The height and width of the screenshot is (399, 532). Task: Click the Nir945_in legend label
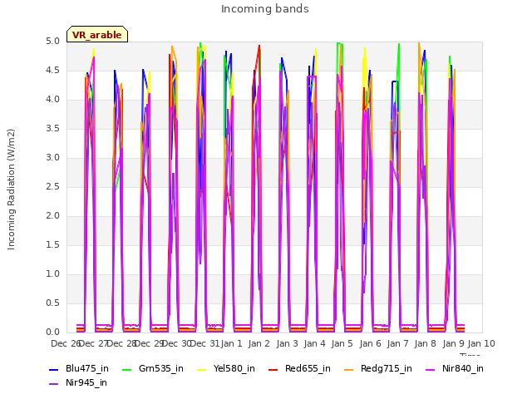pyautogui.click(x=86, y=382)
